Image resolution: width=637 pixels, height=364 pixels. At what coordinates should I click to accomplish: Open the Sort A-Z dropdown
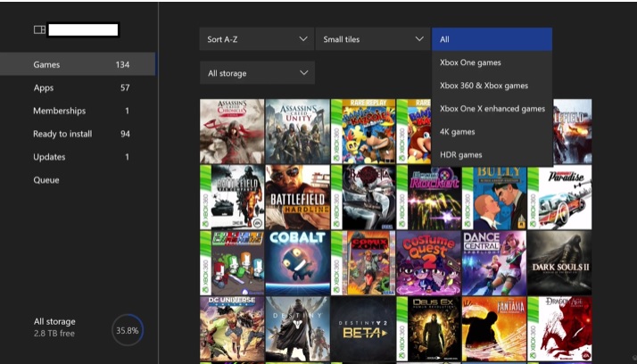click(x=256, y=39)
